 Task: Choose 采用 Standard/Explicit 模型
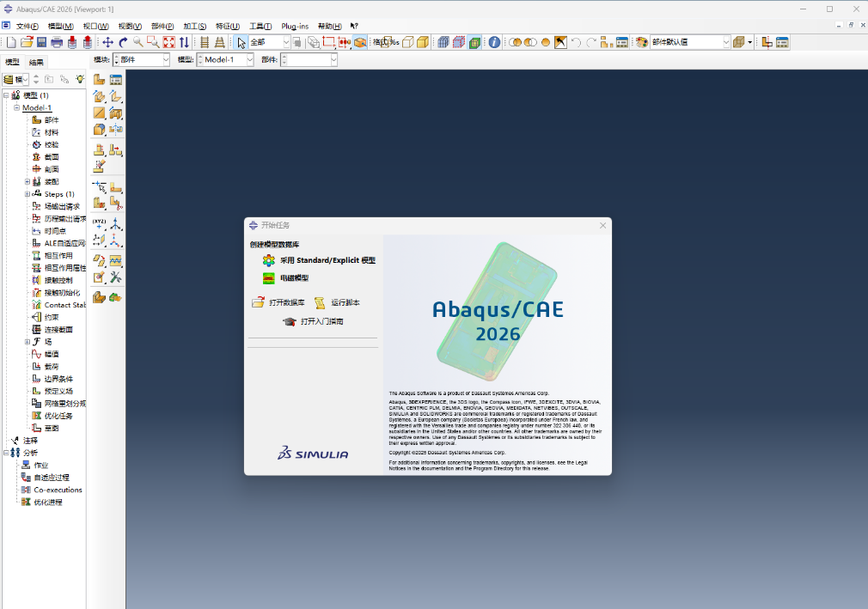[x=320, y=260]
